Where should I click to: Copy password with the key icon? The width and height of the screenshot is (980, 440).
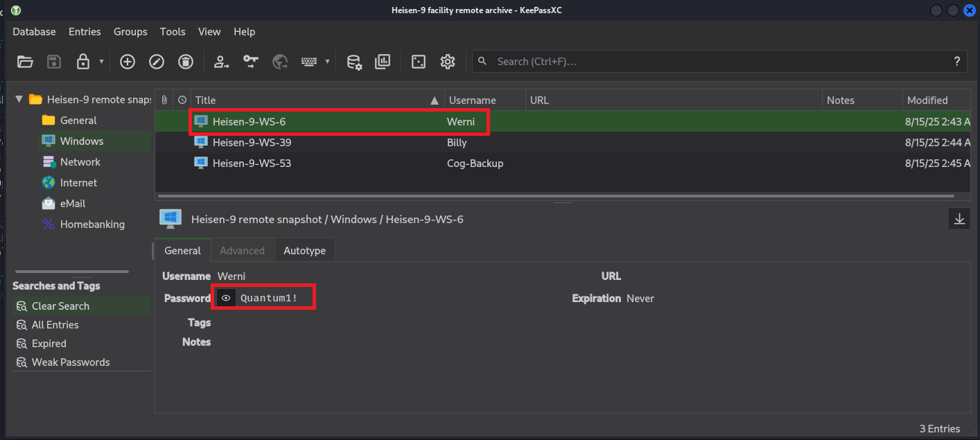tap(251, 62)
